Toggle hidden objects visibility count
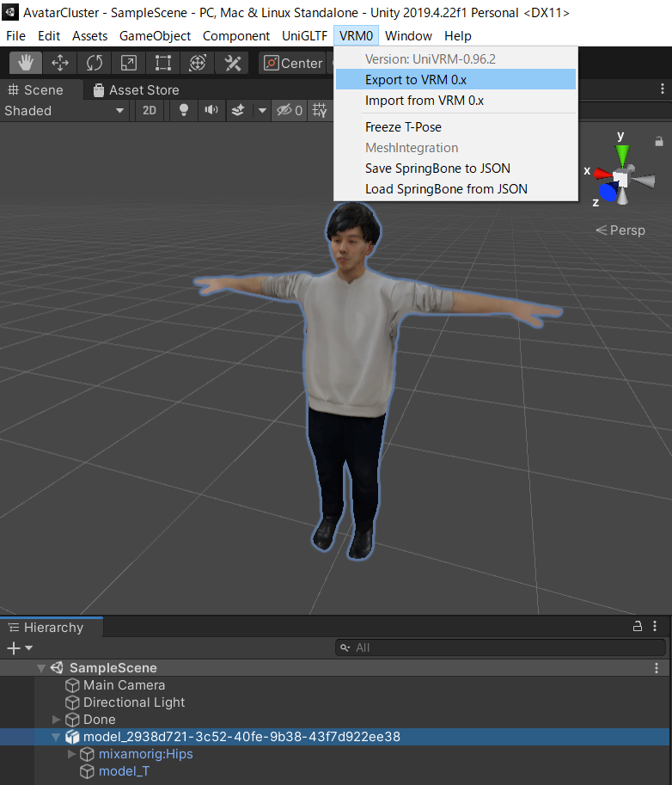Screen dimensions: 672x785 (290, 110)
